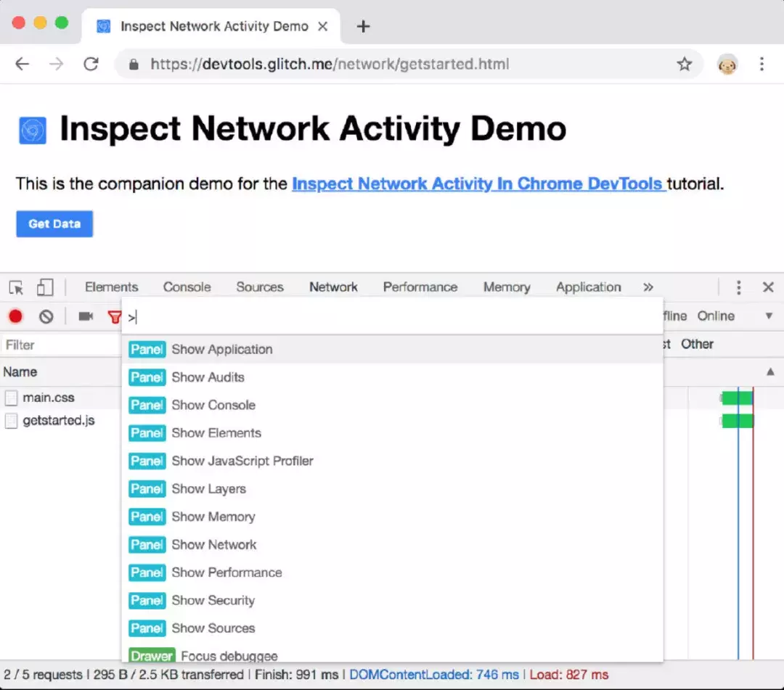Click the Get Data button
Image resolution: width=784 pixels, height=690 pixels.
(54, 224)
